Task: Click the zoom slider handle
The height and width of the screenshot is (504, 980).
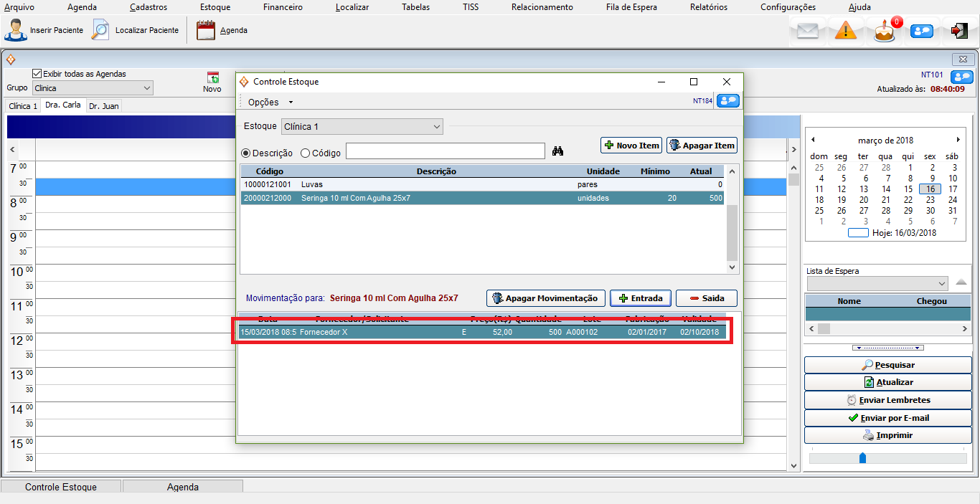Action: point(862,457)
